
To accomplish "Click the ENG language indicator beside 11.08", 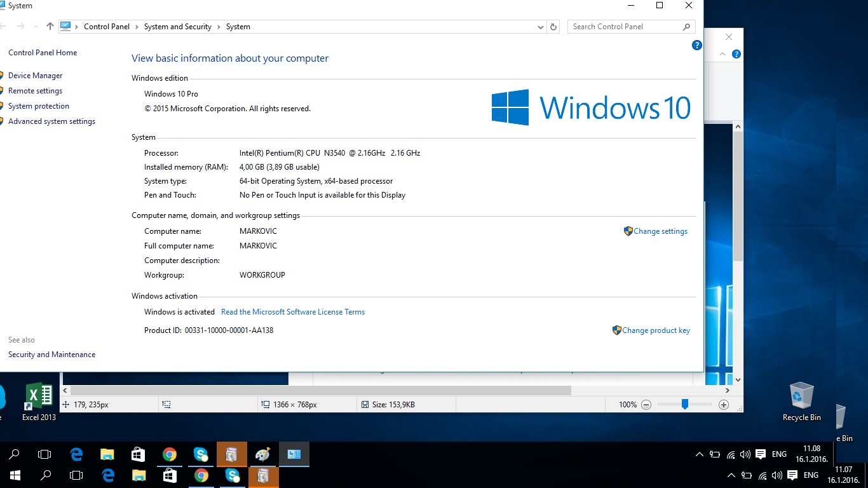I will [x=779, y=454].
